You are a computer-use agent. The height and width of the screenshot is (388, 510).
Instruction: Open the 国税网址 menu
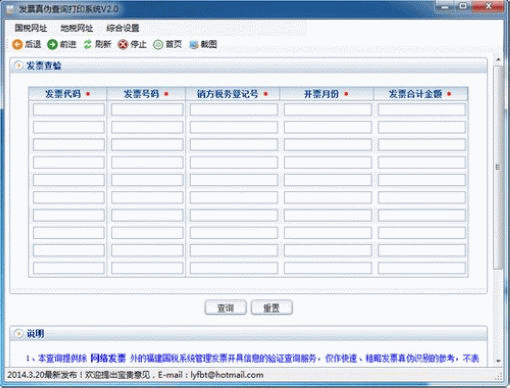(x=31, y=28)
